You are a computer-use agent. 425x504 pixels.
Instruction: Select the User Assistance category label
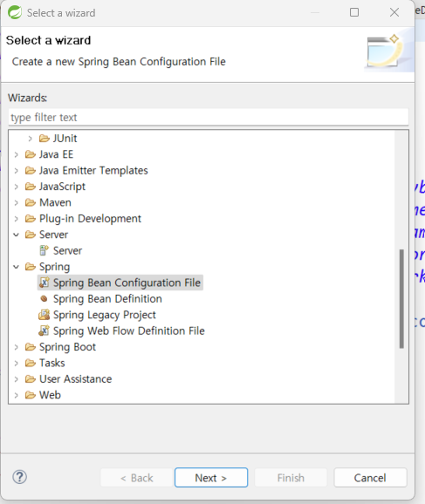coord(76,379)
